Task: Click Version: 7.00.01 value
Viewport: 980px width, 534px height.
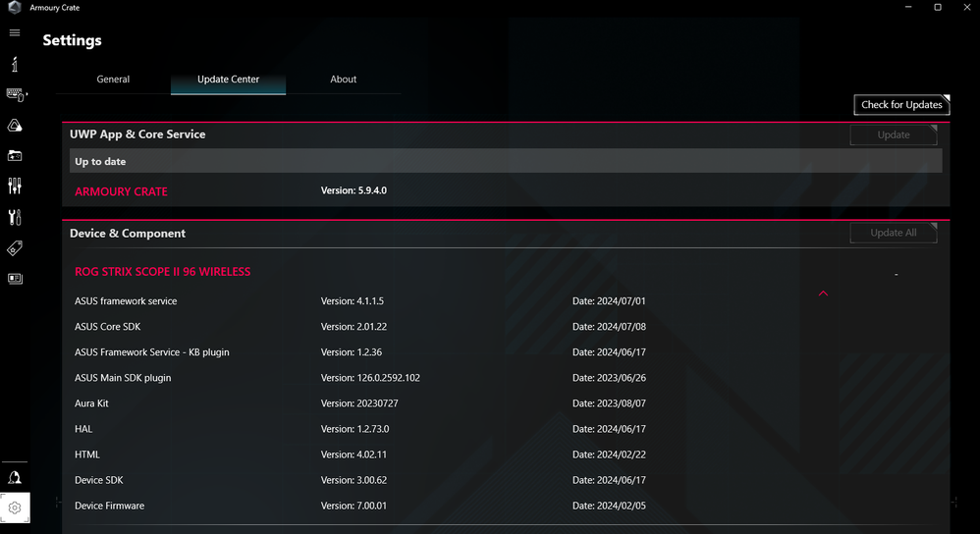Action: [354, 506]
